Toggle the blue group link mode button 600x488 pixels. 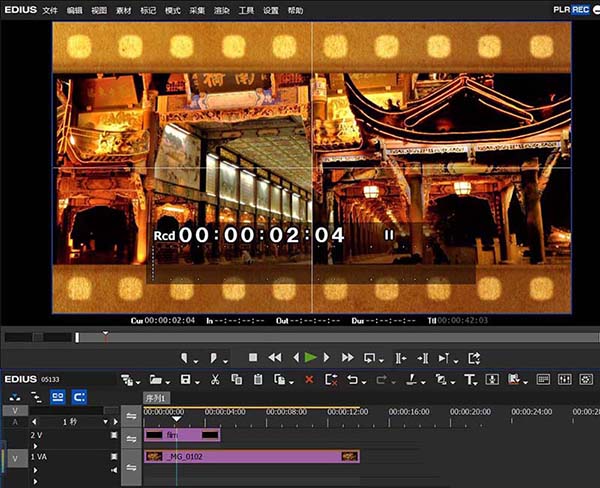tap(58, 397)
